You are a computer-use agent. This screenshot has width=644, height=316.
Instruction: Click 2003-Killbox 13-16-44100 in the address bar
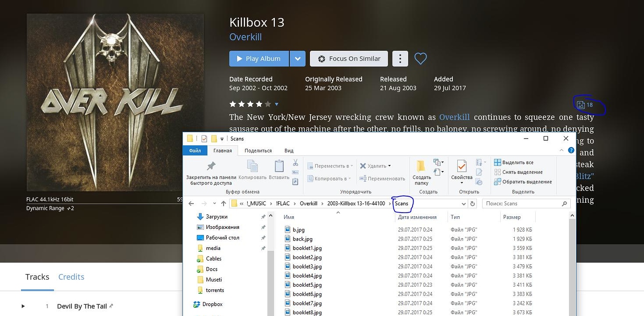coord(356,204)
